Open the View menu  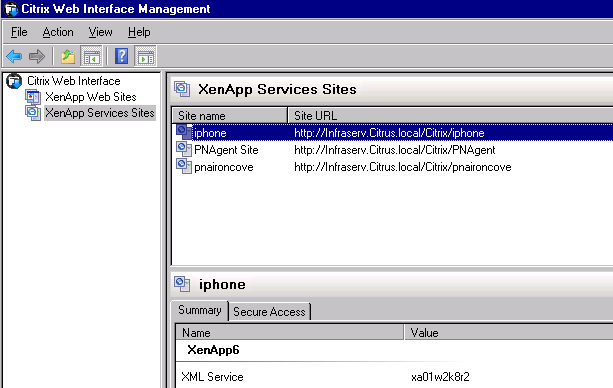pos(100,32)
